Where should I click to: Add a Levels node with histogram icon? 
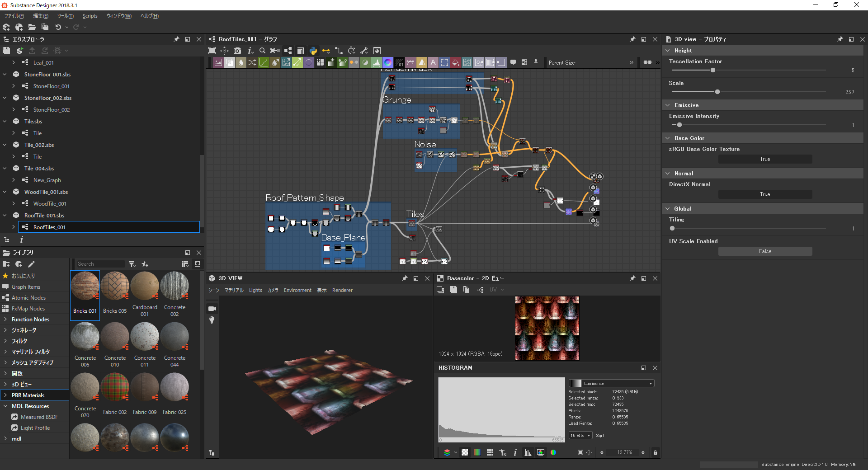click(x=377, y=62)
